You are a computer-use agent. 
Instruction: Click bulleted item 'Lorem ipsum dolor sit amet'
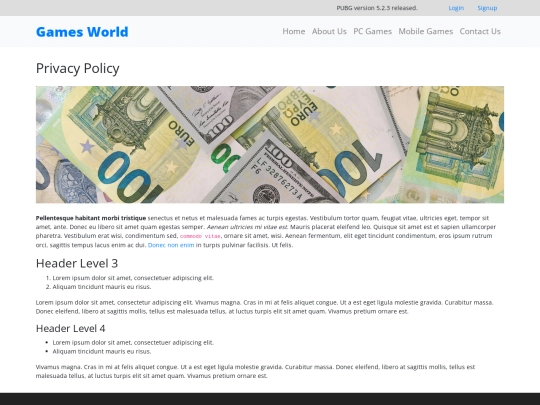(x=133, y=342)
